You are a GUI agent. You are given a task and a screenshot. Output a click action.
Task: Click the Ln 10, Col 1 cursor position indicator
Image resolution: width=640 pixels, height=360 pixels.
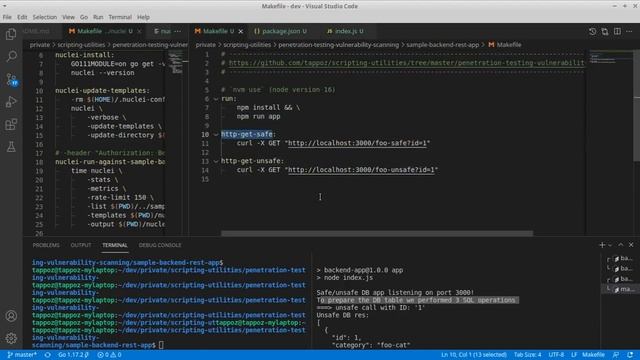(474, 355)
